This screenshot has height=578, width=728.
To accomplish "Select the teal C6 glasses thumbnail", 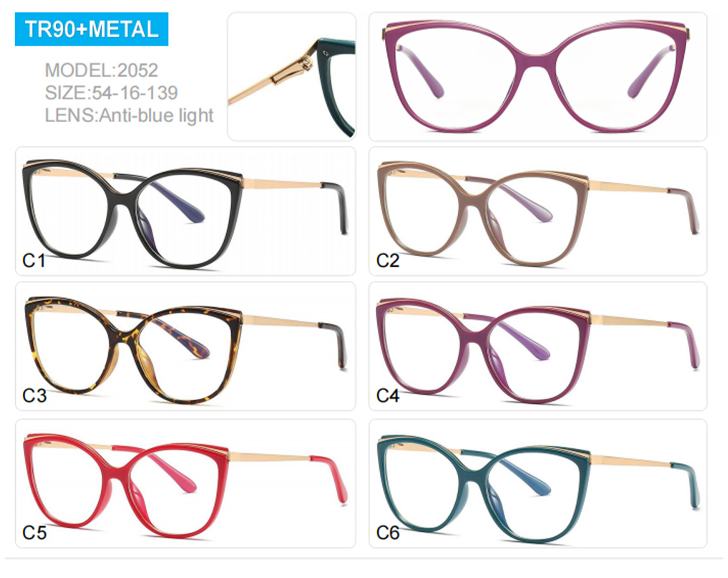I will pos(537,483).
